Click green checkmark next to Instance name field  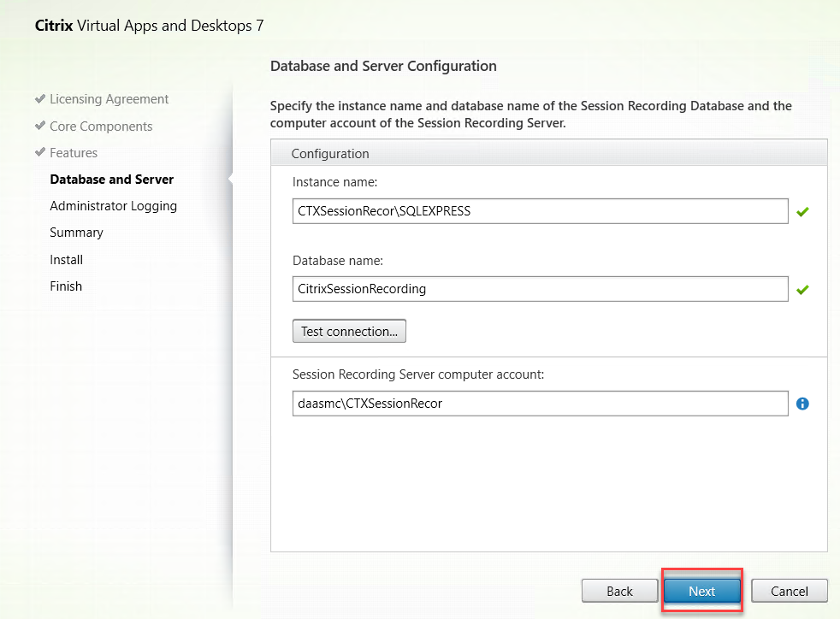(x=802, y=212)
